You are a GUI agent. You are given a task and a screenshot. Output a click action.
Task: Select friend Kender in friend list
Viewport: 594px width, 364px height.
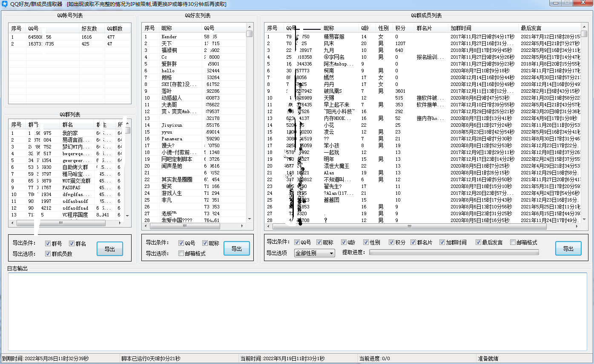click(194, 37)
